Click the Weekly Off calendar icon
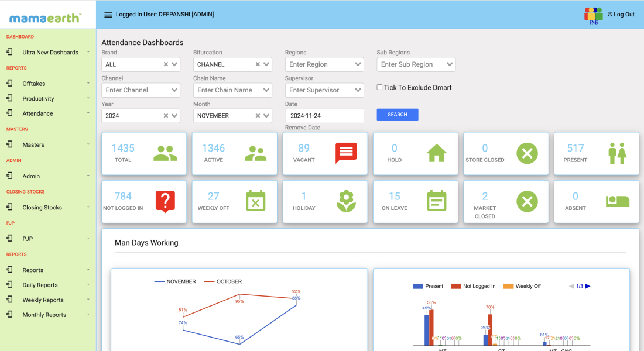This screenshot has width=644, height=351. (x=255, y=201)
